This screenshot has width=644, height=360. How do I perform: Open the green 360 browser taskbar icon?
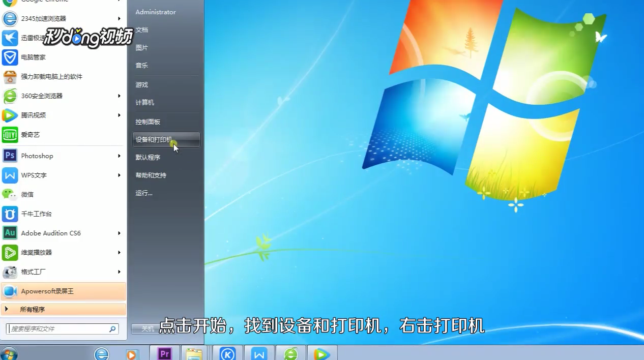click(x=291, y=353)
